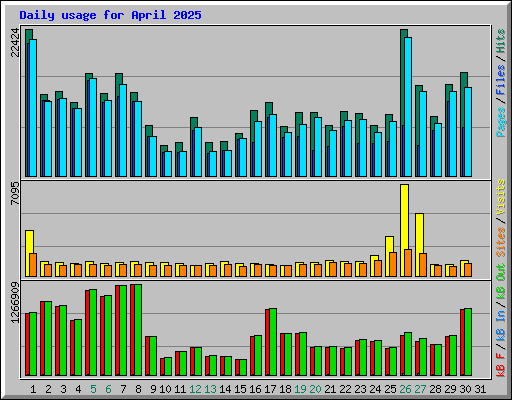This screenshot has height=400, width=512.
Task: Click the 1266909 axis value
Action: click(15, 303)
